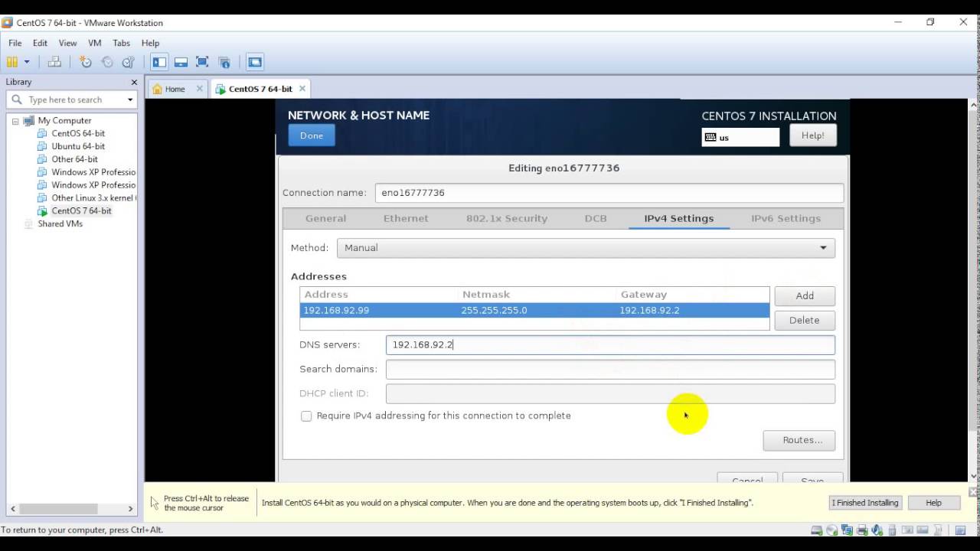Click the DNS servers input field
The height and width of the screenshot is (551, 980).
point(610,344)
